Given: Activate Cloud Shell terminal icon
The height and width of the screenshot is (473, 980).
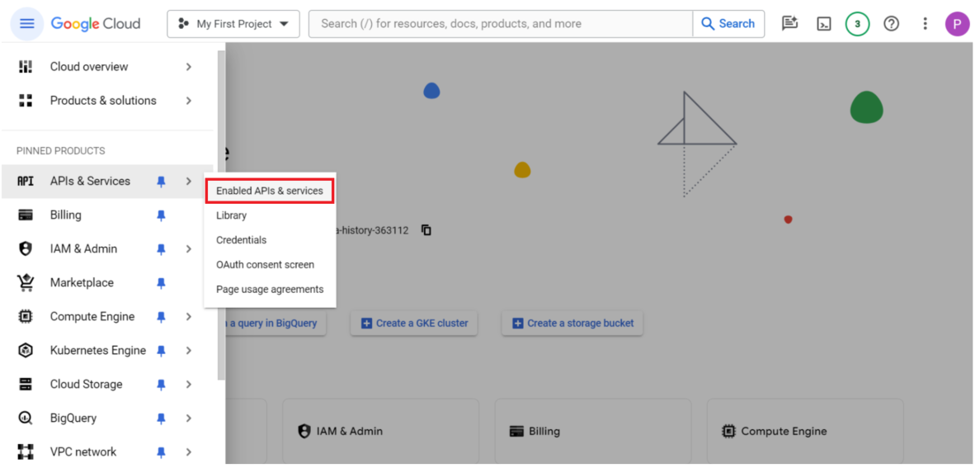Looking at the screenshot, I should 824,24.
